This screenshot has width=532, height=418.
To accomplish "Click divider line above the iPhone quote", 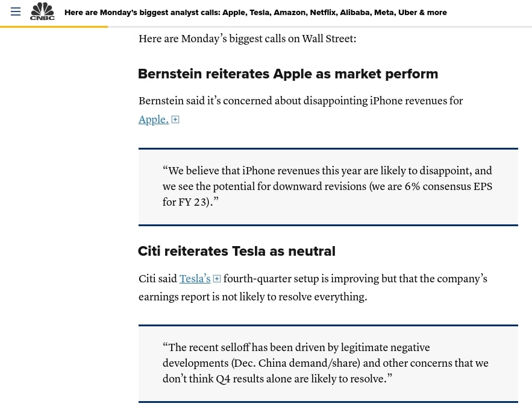I will tap(328, 148).
